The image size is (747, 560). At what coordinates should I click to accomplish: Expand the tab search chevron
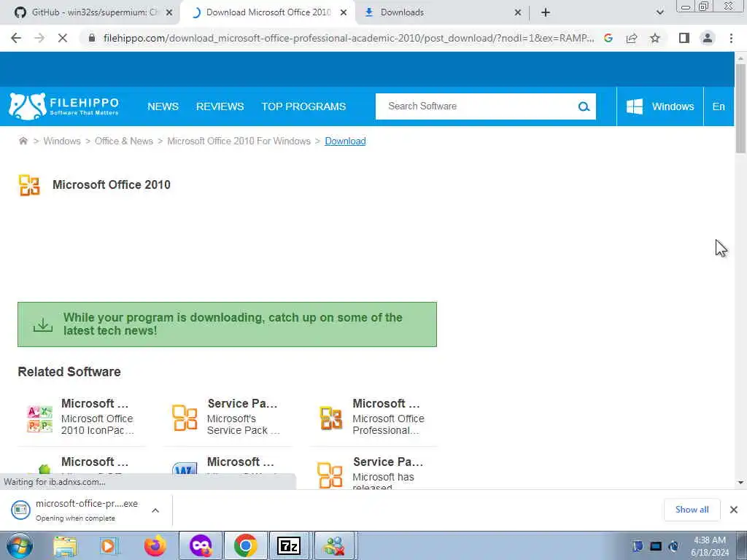pyautogui.click(x=659, y=12)
